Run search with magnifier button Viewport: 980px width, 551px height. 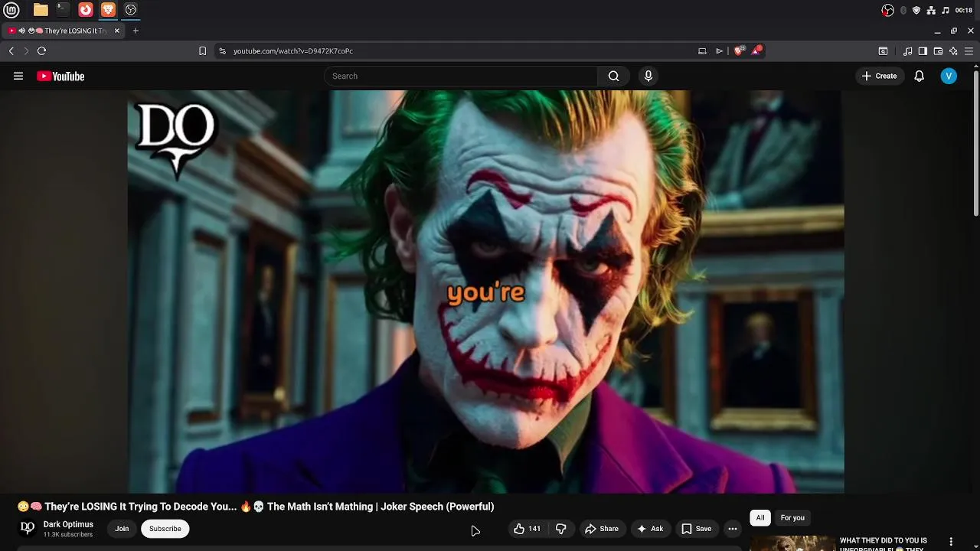tap(613, 77)
